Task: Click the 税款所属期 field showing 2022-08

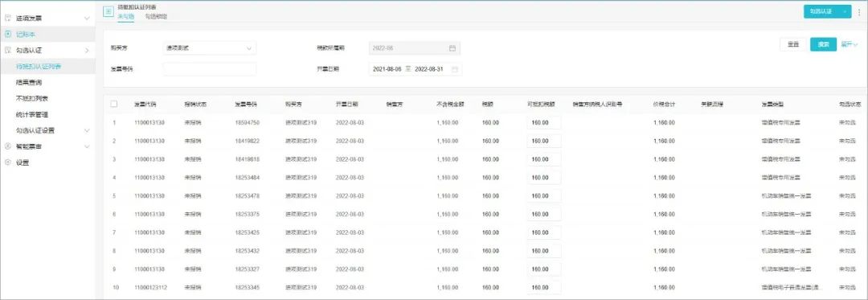Action: [415, 48]
